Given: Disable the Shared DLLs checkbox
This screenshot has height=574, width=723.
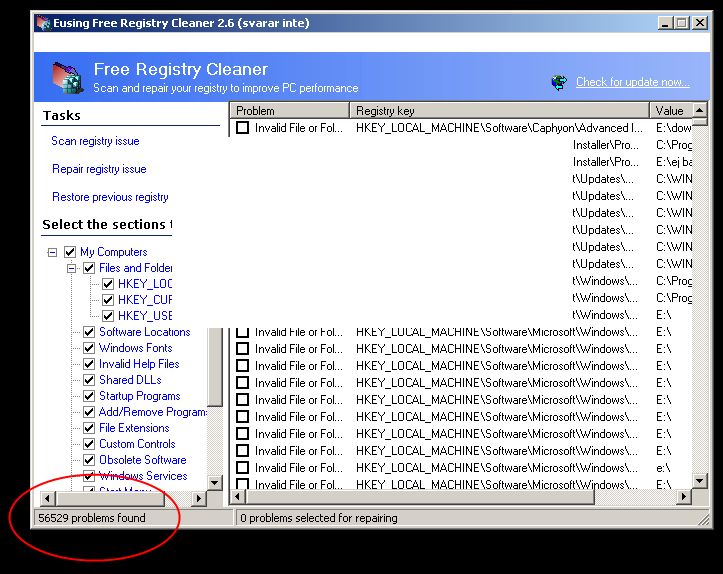Looking at the screenshot, I should coord(89,380).
